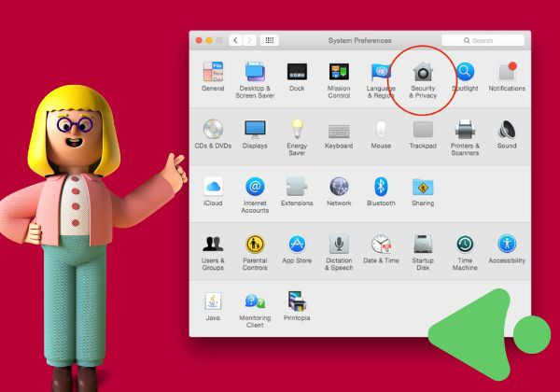Screen dimensions: 560x392
Task: Close the System Preferences window
Action: pos(199,40)
